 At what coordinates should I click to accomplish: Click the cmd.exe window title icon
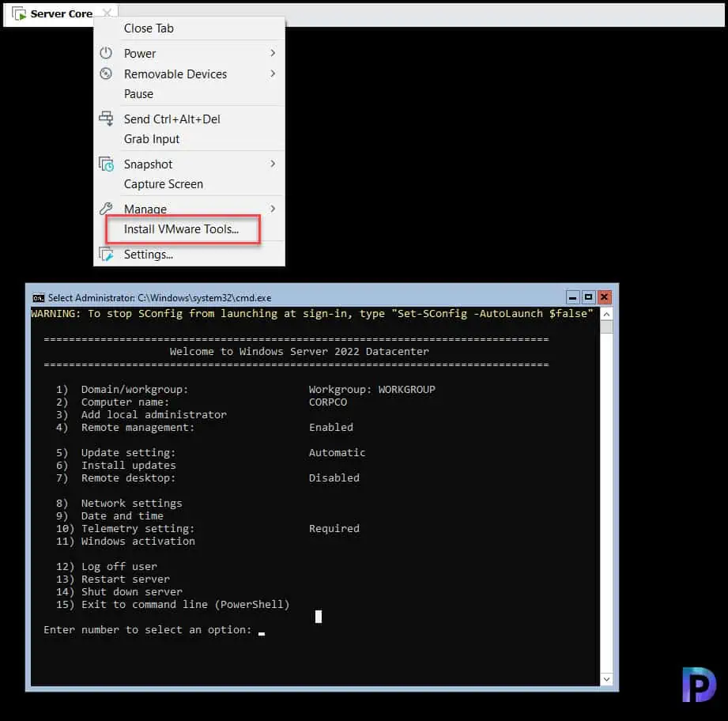(39, 297)
